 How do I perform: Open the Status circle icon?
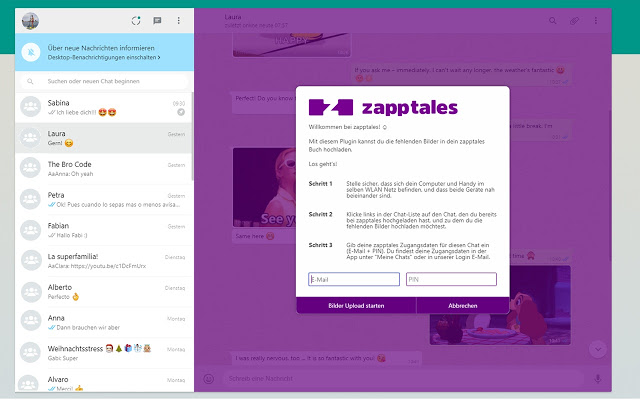(136, 20)
